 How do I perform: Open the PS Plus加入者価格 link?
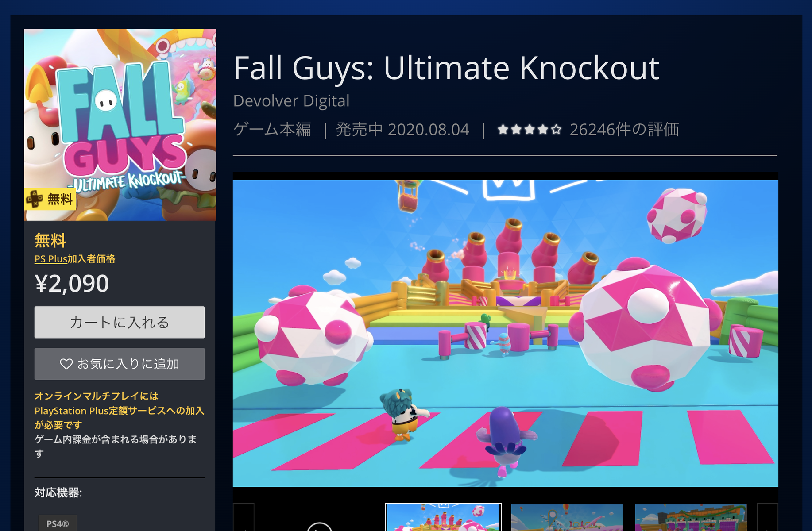[75, 259]
